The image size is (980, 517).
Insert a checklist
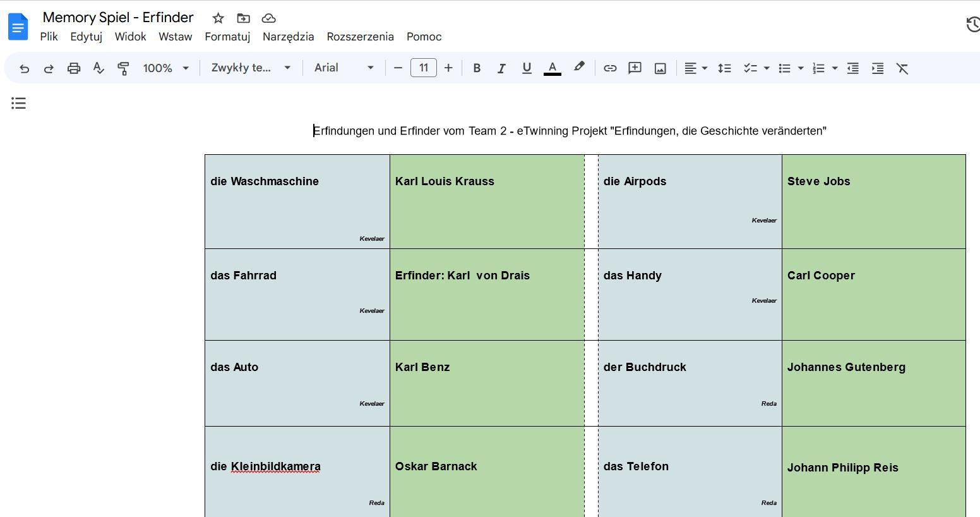tap(750, 68)
